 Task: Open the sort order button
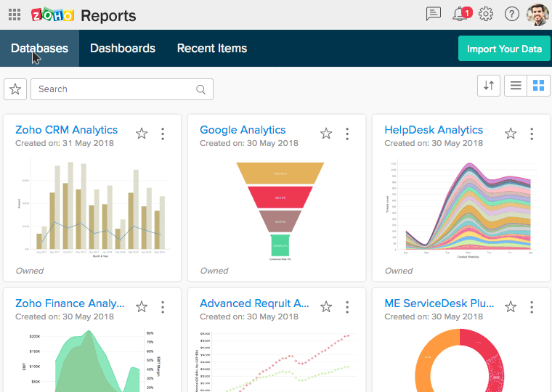click(489, 86)
